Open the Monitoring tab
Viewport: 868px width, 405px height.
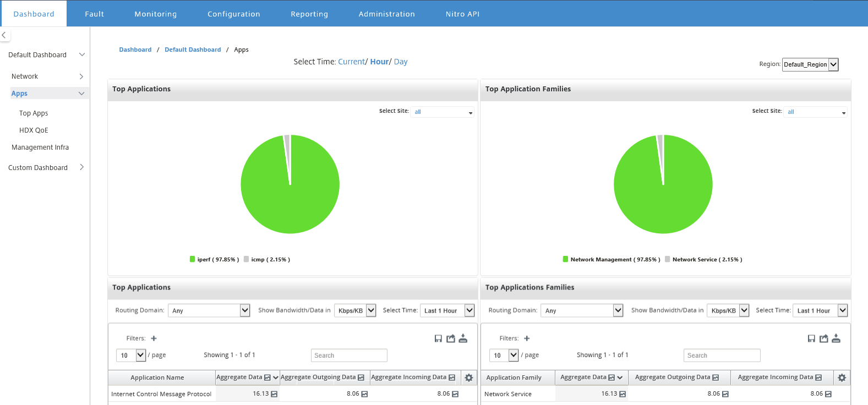tap(156, 14)
